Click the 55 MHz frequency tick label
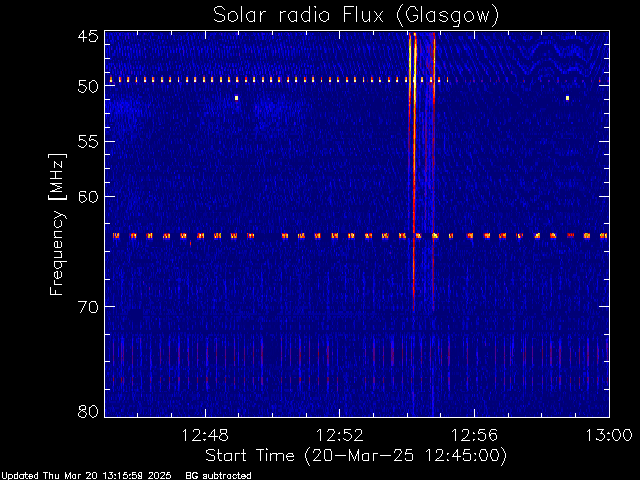640x480 pixels. click(x=88, y=142)
